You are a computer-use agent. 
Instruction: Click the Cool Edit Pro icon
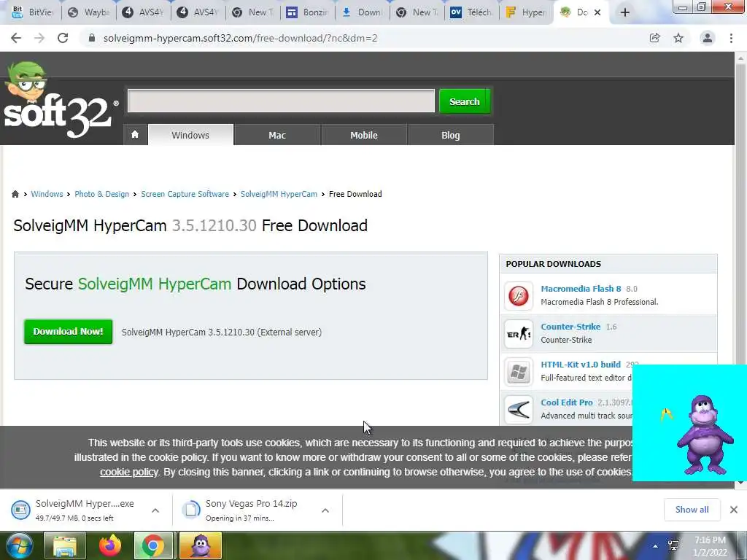(519, 410)
